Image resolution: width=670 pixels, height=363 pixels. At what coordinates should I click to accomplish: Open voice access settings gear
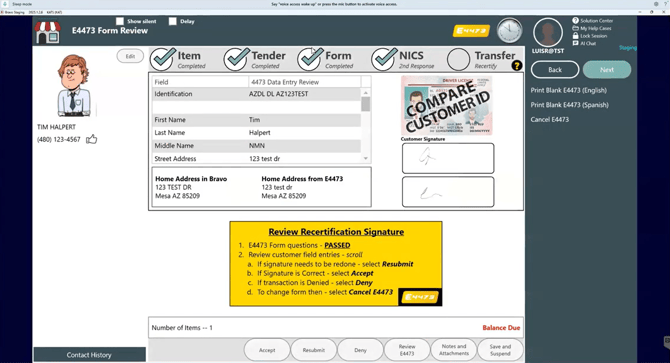(656, 4)
